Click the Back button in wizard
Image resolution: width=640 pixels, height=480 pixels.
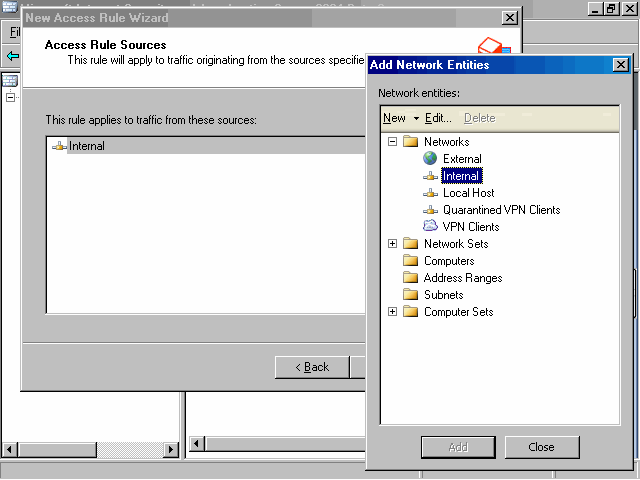click(x=312, y=367)
